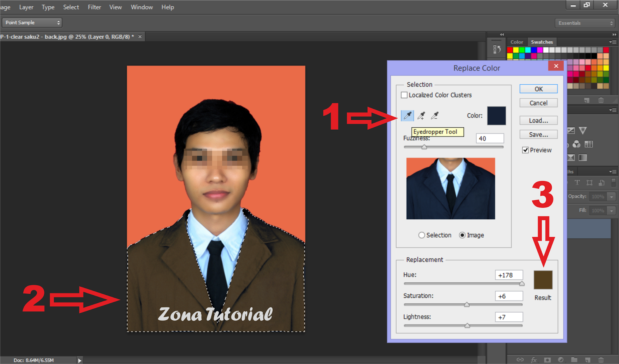This screenshot has width=619, height=364.
Task: Open the Select menu
Action: tap(71, 7)
